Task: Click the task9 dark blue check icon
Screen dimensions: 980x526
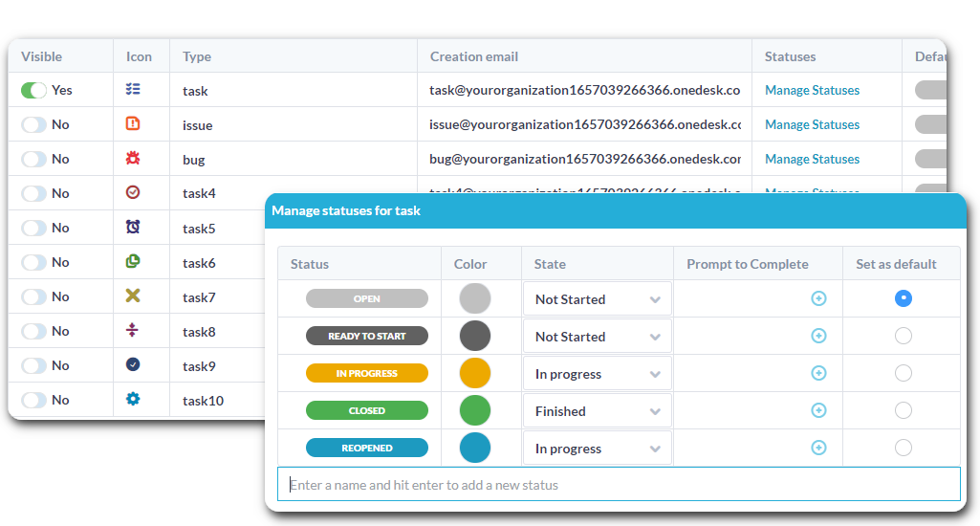Action: pos(133,364)
